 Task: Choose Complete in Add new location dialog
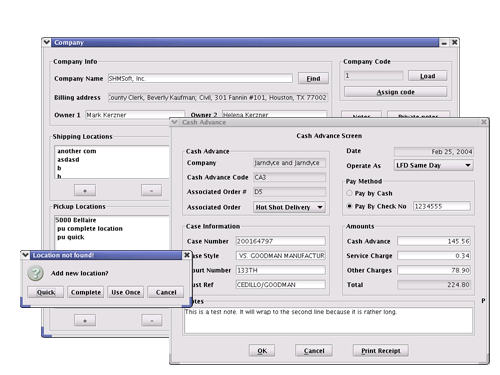86,292
